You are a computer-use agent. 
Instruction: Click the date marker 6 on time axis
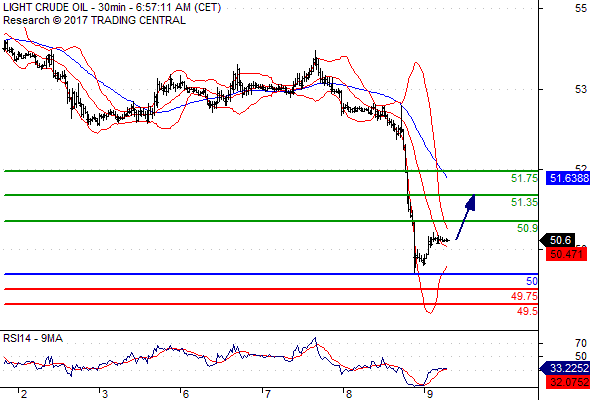point(185,394)
